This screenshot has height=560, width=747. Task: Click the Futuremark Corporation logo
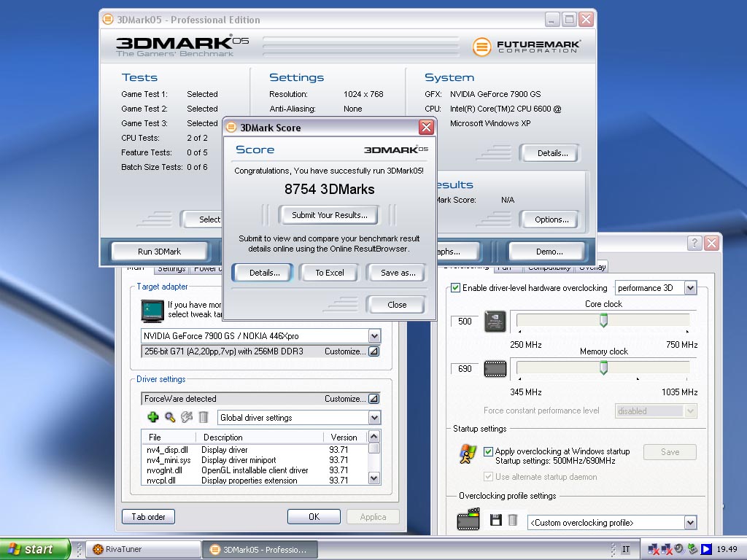[x=526, y=47]
